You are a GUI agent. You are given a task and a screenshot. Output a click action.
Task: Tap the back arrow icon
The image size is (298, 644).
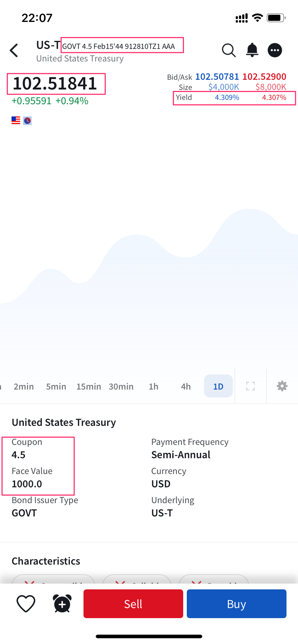tap(14, 51)
